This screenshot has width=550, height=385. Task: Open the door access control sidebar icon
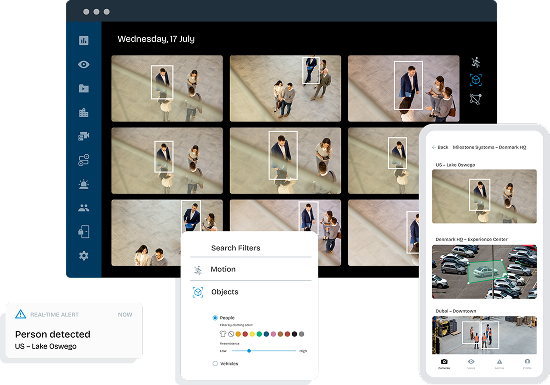pos(83,231)
